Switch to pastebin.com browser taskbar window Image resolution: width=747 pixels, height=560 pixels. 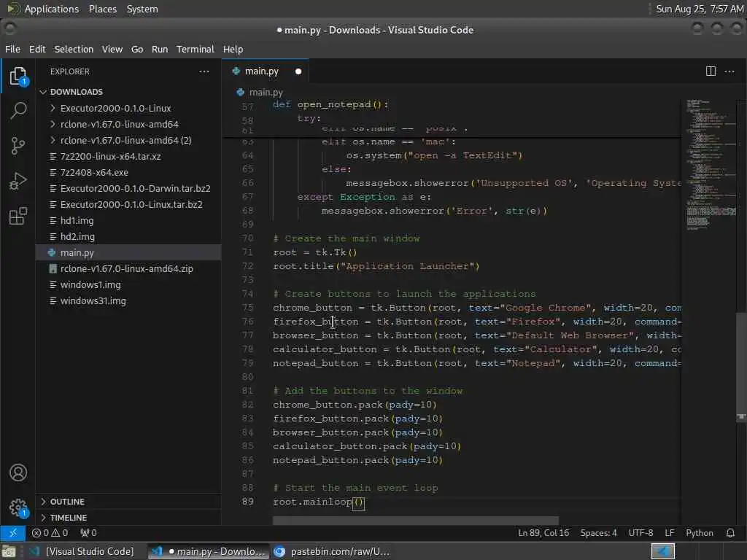333,551
